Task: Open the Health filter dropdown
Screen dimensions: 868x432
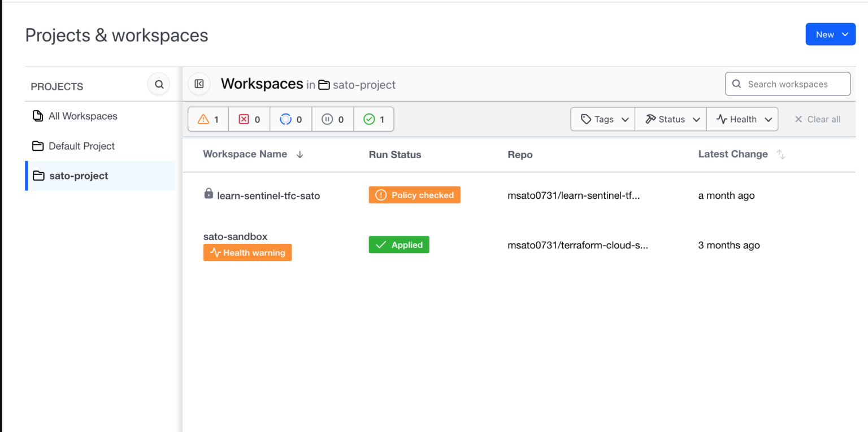Action: click(742, 119)
